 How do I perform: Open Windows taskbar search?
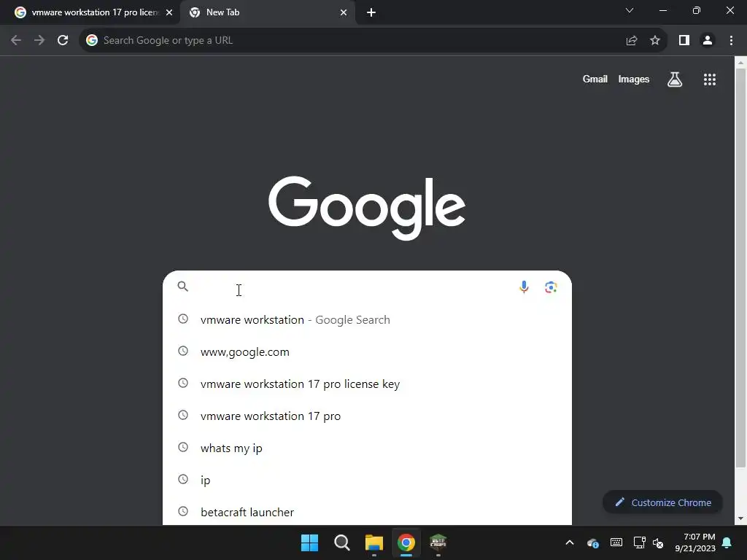point(341,542)
